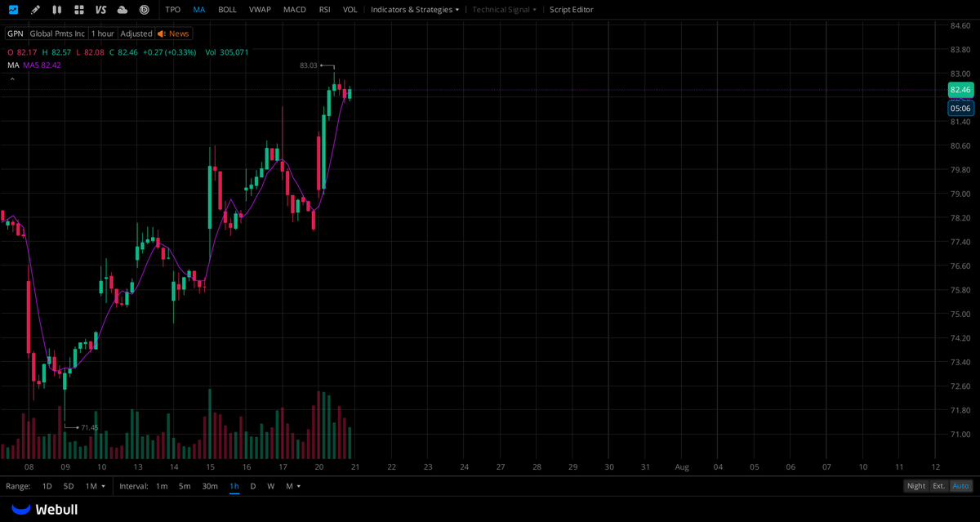Open the chart style icon

(13, 10)
